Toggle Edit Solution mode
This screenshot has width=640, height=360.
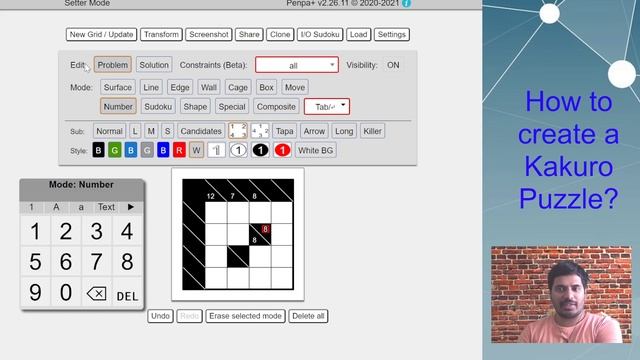tap(154, 64)
